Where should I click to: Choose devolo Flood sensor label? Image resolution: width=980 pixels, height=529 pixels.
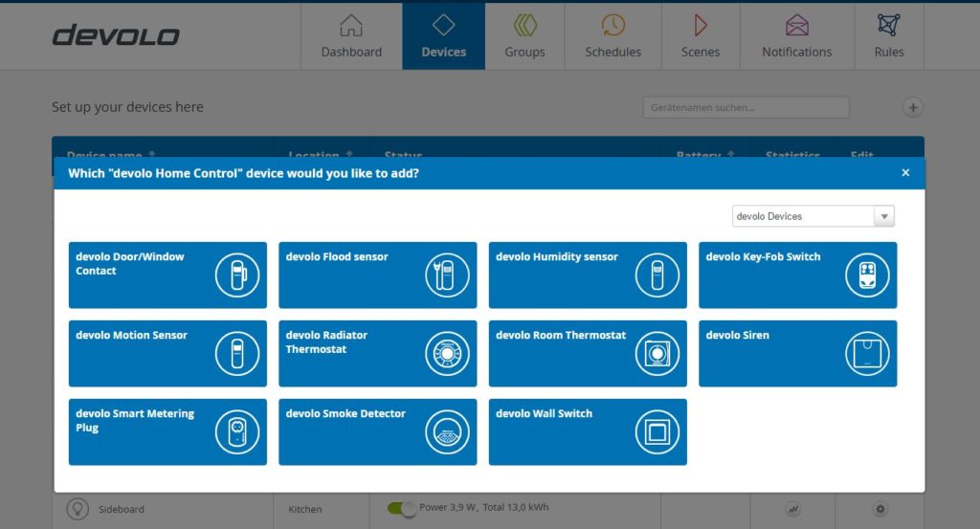[x=337, y=256]
